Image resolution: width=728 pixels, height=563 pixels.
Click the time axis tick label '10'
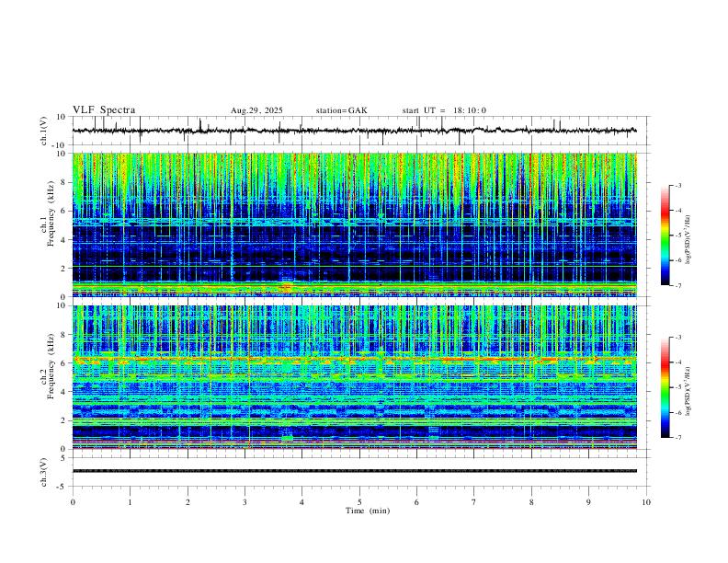646,502
